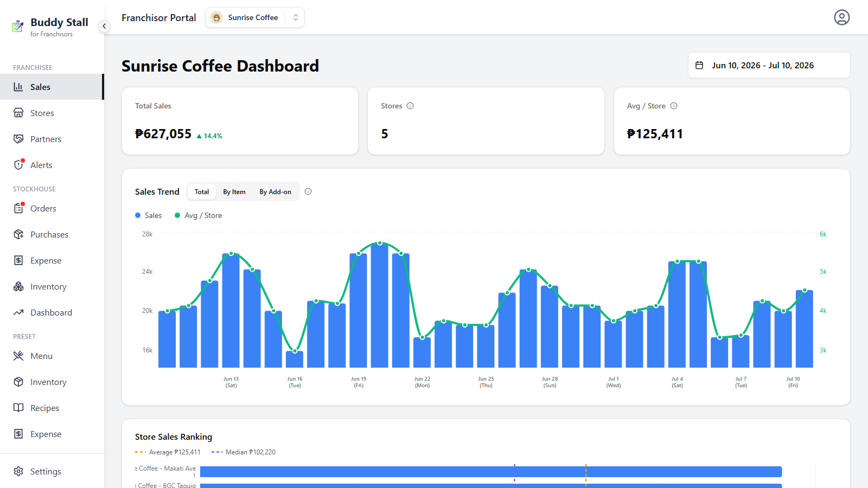
Task: Open the Partners page
Action: pos(52,139)
